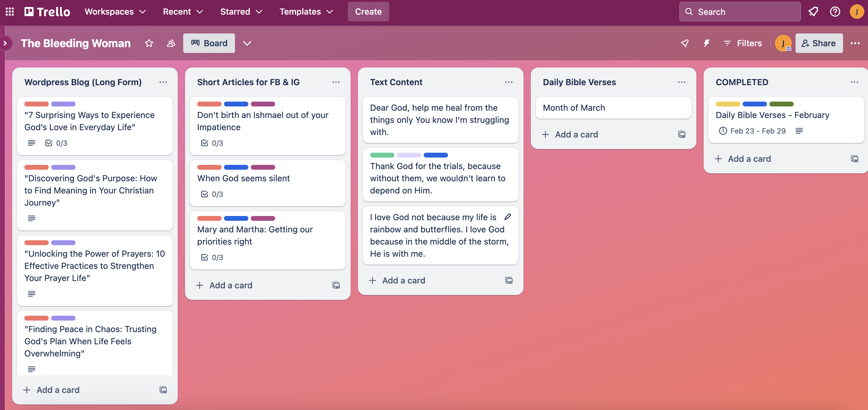The width and height of the screenshot is (868, 410).
Task: Open Trello notifications bell icon
Action: [x=813, y=12]
